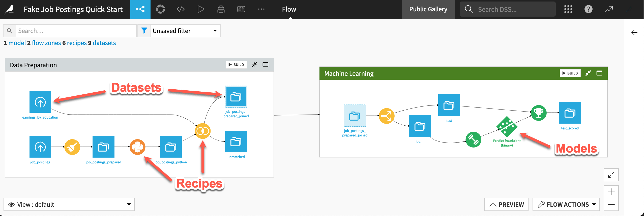
Task: Click the fit-to-screen expand icon
Action: pyautogui.click(x=611, y=175)
